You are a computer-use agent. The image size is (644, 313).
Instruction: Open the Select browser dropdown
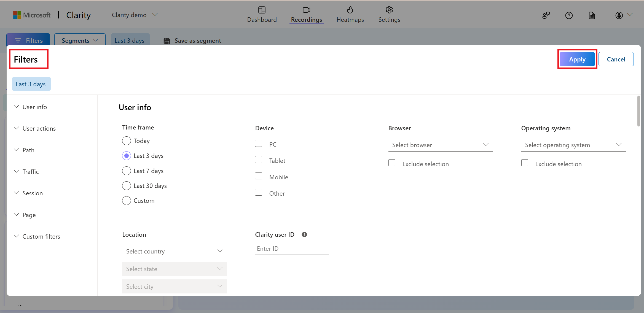coord(439,144)
